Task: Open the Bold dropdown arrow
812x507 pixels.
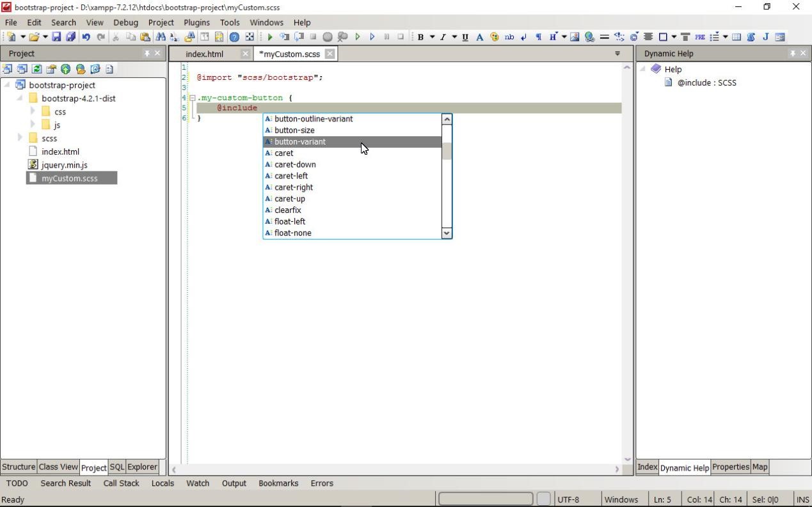Action: click(x=432, y=37)
